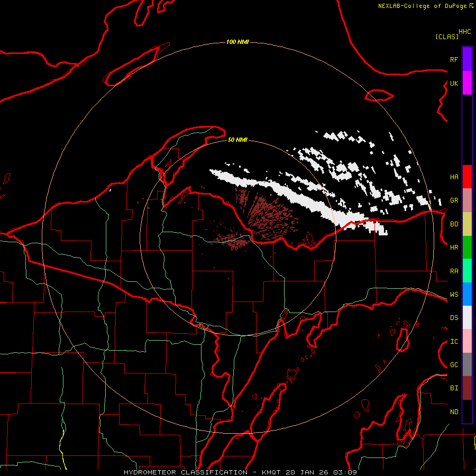Click the IC pink legend swatch
This screenshot has height=476, width=476.
point(467,341)
